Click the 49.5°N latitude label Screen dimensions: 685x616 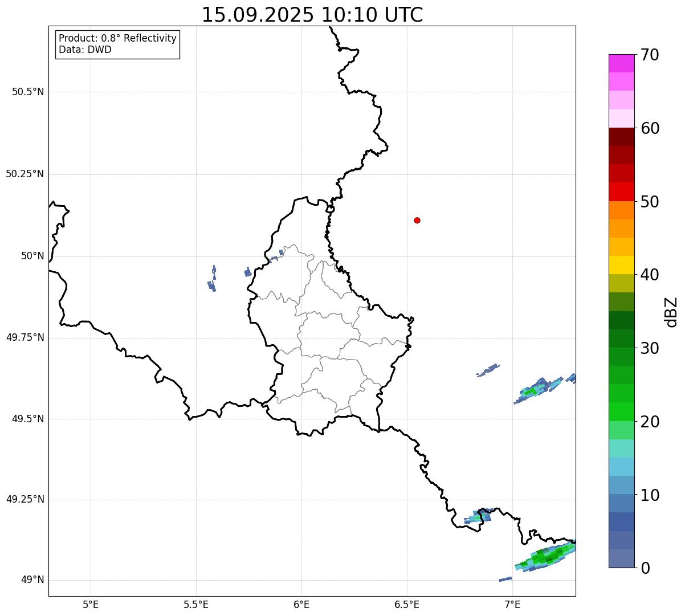(x=28, y=419)
